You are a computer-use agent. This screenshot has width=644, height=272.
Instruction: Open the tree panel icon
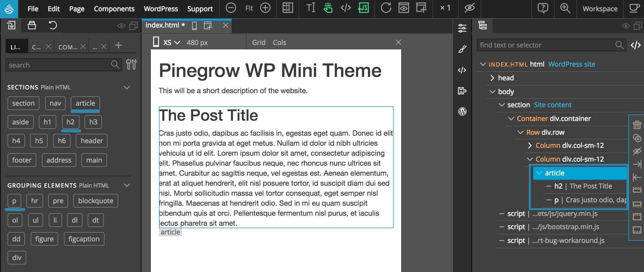click(x=483, y=25)
